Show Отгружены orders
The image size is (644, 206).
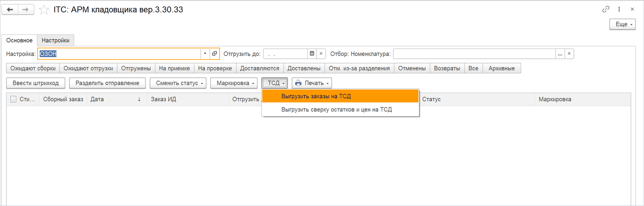point(136,68)
